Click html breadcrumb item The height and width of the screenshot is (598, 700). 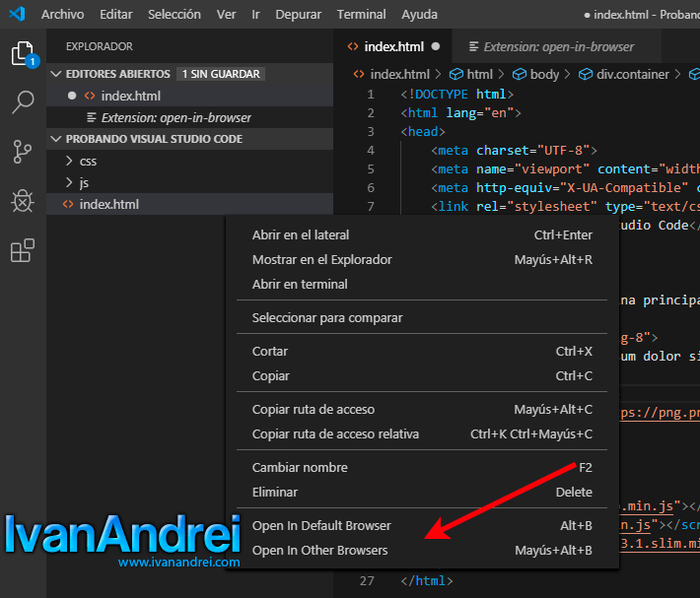tap(479, 74)
